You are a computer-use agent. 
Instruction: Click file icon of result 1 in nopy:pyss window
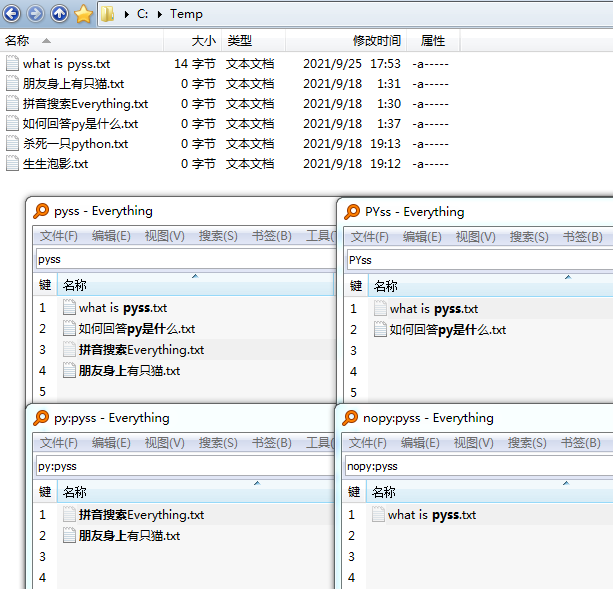(x=378, y=514)
